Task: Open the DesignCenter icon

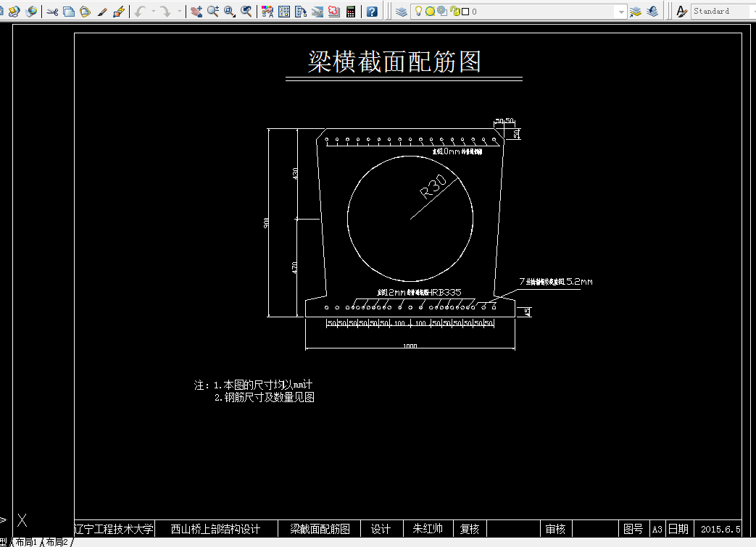Action: [x=284, y=11]
